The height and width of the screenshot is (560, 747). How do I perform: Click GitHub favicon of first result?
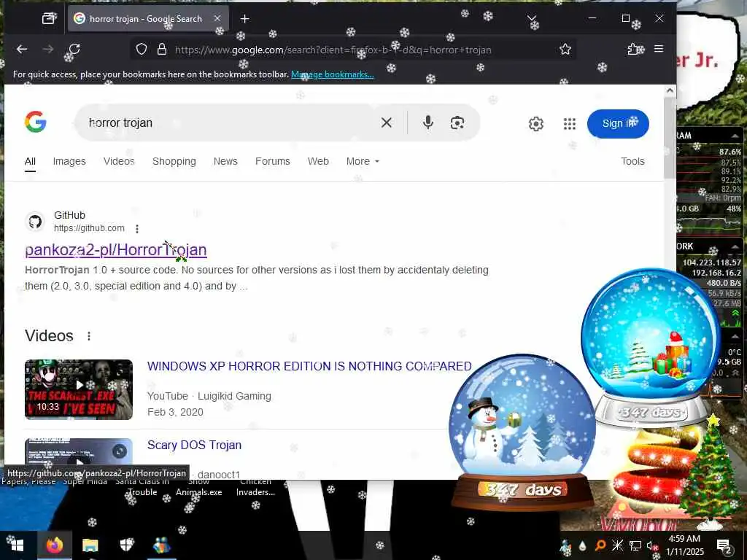click(35, 222)
